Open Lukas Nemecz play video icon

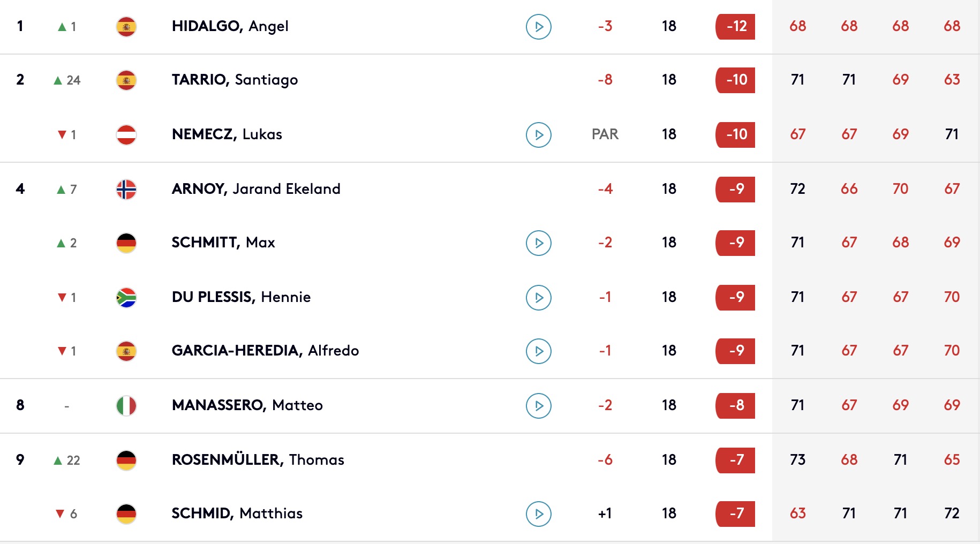[x=539, y=134]
